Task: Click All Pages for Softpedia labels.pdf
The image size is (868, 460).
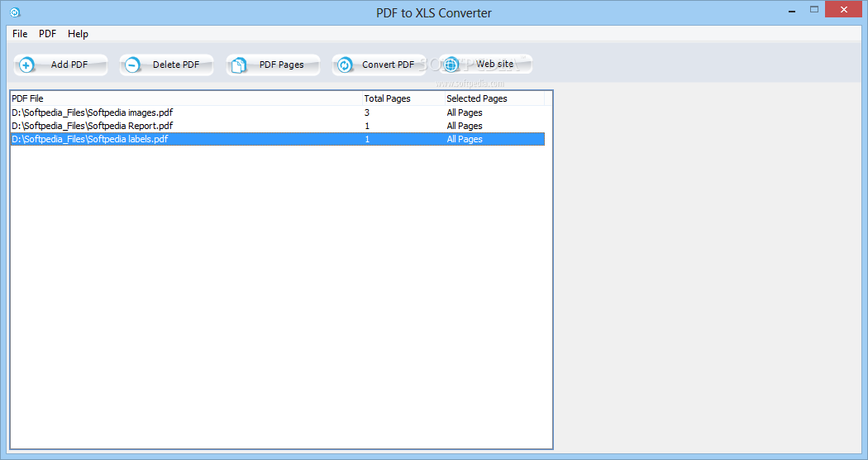Action: [465, 139]
